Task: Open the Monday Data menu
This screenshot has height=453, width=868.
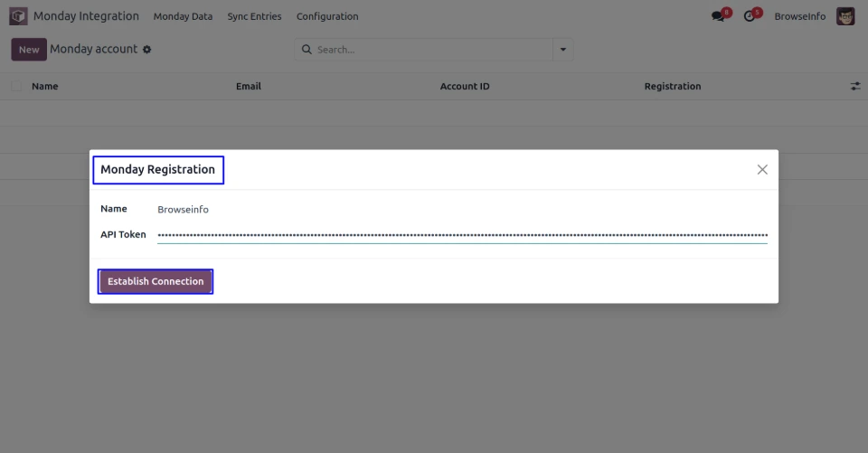Action: 183,16
